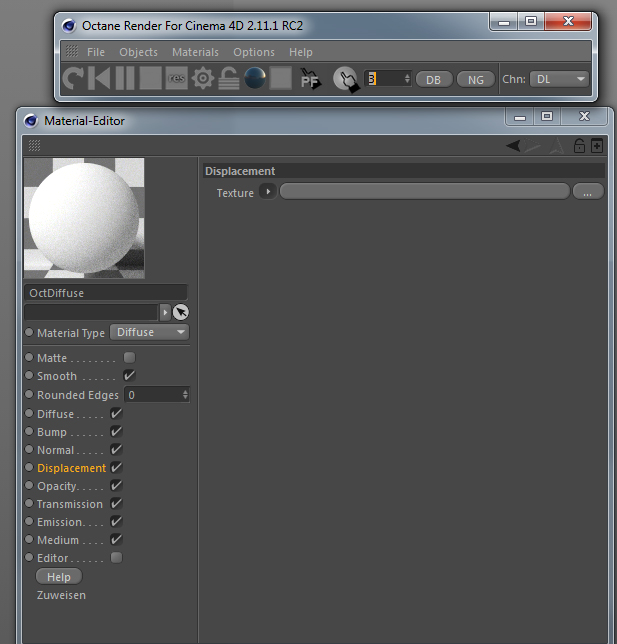This screenshot has height=644, width=617.
Task: Disable the Emission channel checkbox
Action: click(116, 522)
